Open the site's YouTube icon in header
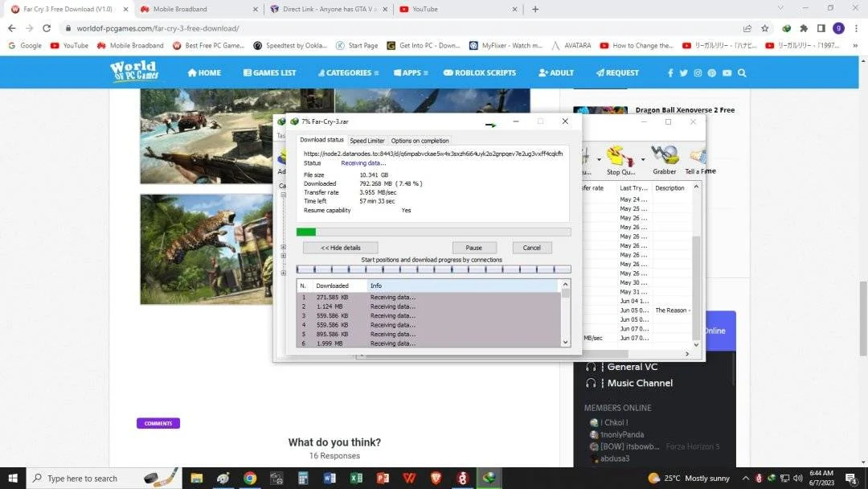Screen dimensions: 868x489 [727, 72]
